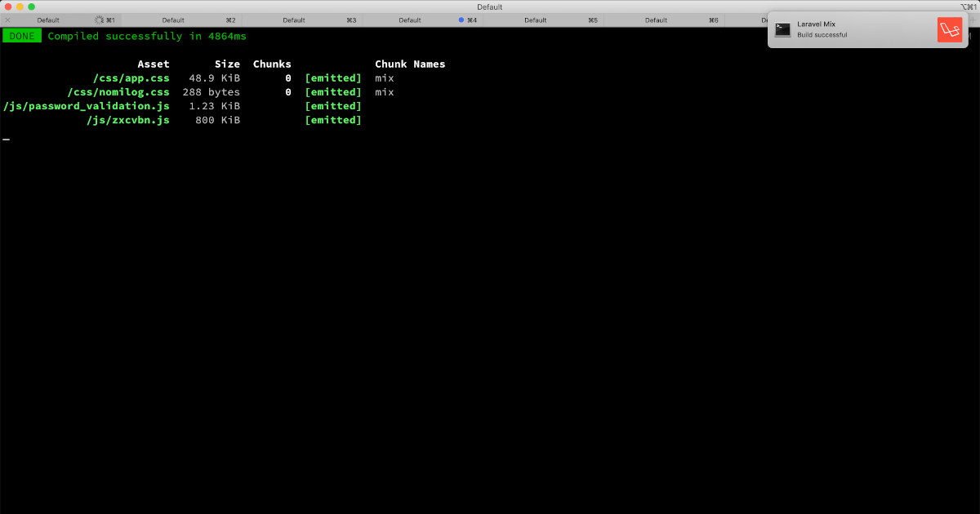Screen dimensions: 980x514
Task: Switch to the Default tab labeled ⌘3
Action: coord(292,19)
